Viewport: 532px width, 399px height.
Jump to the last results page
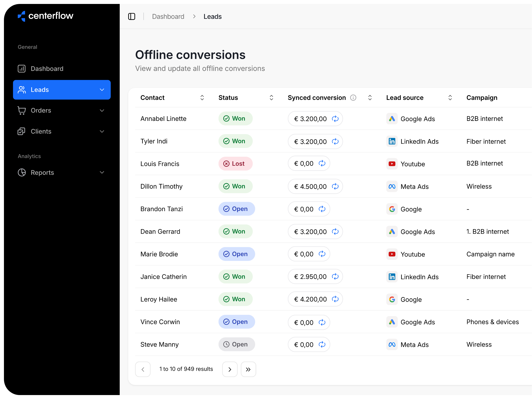(248, 369)
